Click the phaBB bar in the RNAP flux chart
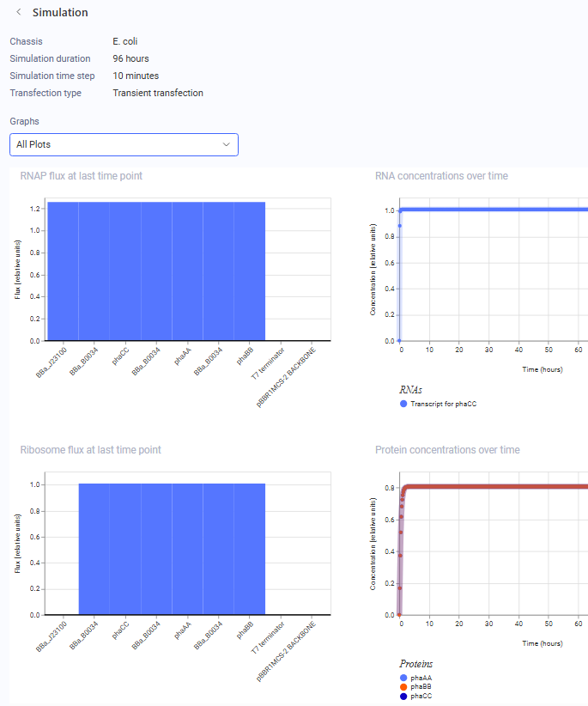 click(249, 271)
